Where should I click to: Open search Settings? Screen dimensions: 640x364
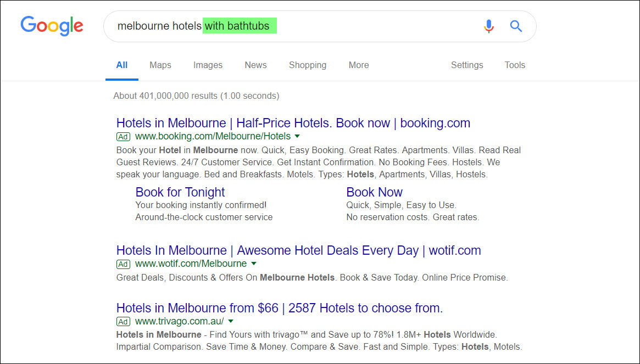point(466,65)
